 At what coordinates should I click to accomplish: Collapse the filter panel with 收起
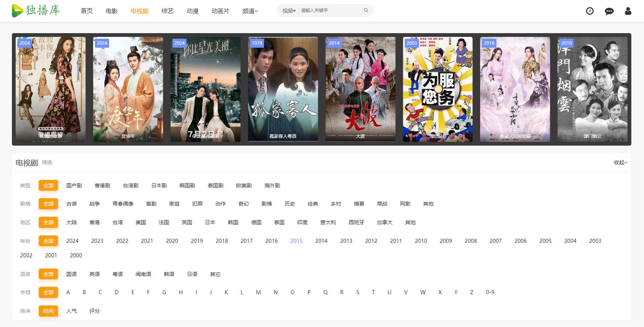[620, 163]
